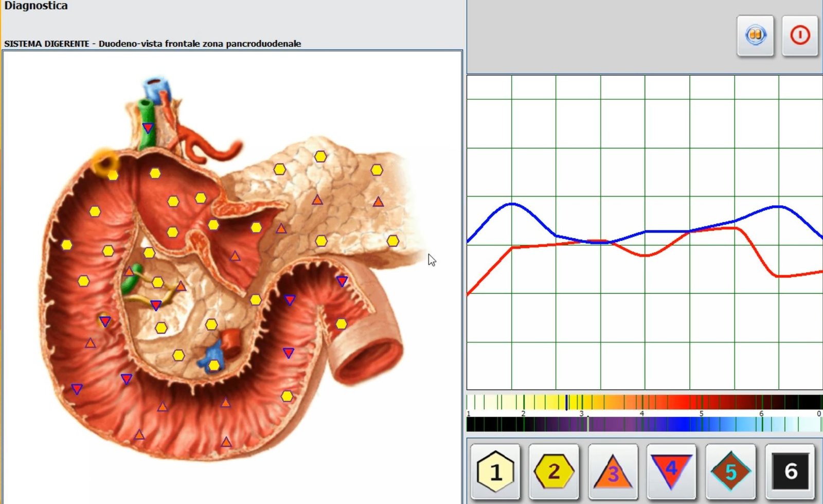Click yellow hexagon on the blue vessel

(x=214, y=365)
